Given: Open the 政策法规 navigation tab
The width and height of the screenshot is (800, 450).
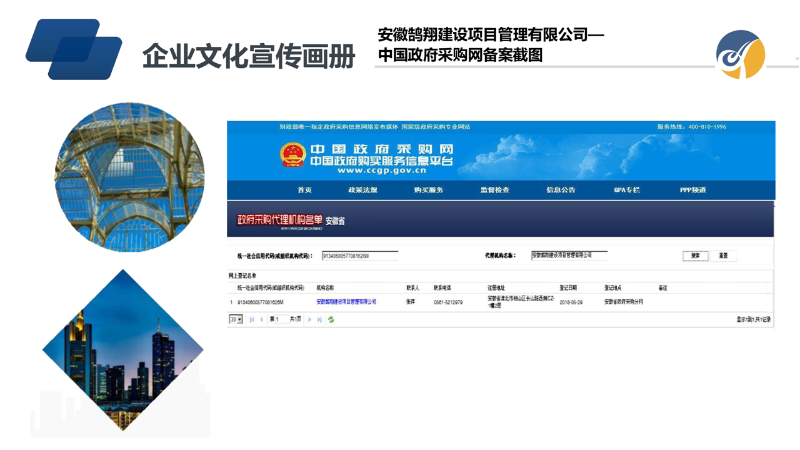Looking at the screenshot, I should (363, 190).
